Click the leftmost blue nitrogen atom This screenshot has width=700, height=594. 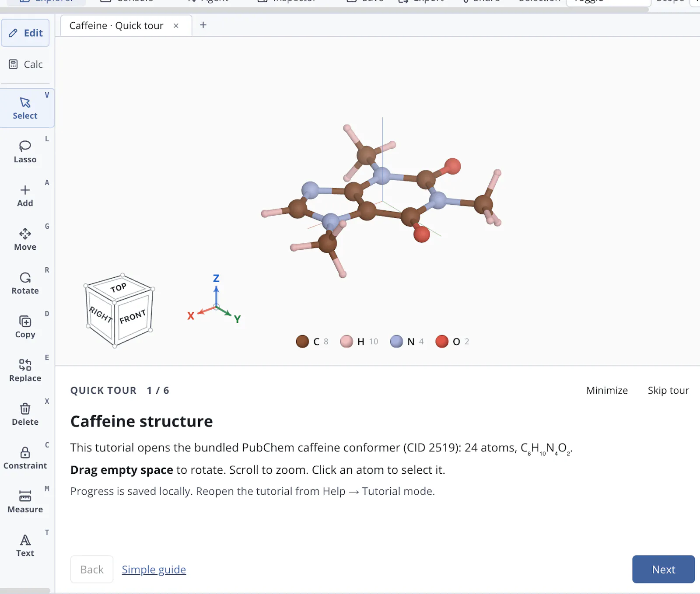[310, 190]
